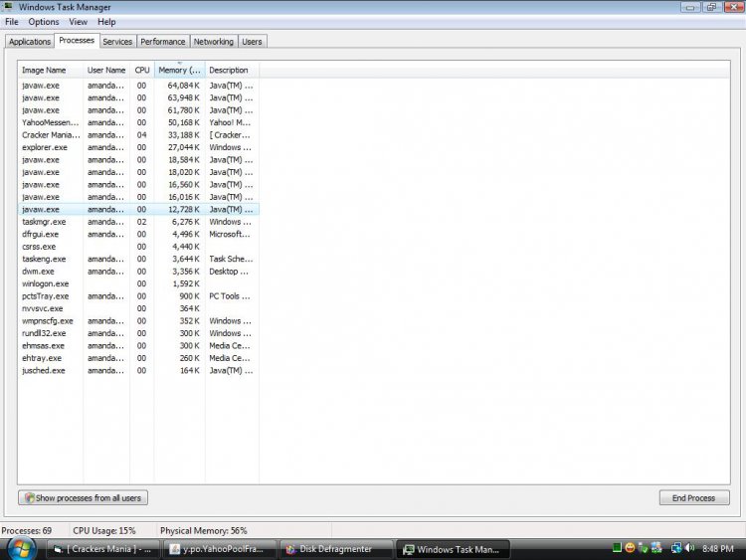Select javaw.exe using 18,584 K

[138, 159]
